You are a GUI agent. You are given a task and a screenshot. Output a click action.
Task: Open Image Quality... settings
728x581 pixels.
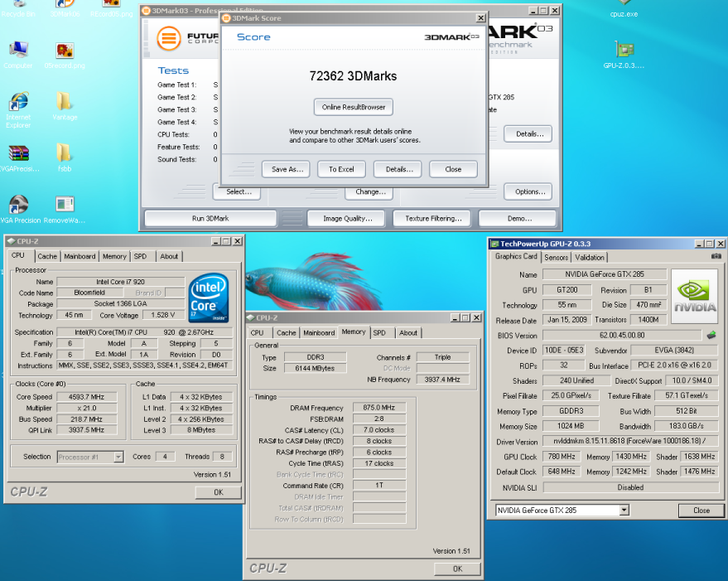point(347,219)
